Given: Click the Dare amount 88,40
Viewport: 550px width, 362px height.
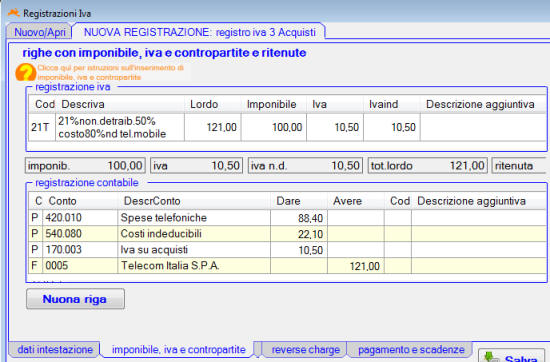Looking at the screenshot, I should (x=299, y=218).
